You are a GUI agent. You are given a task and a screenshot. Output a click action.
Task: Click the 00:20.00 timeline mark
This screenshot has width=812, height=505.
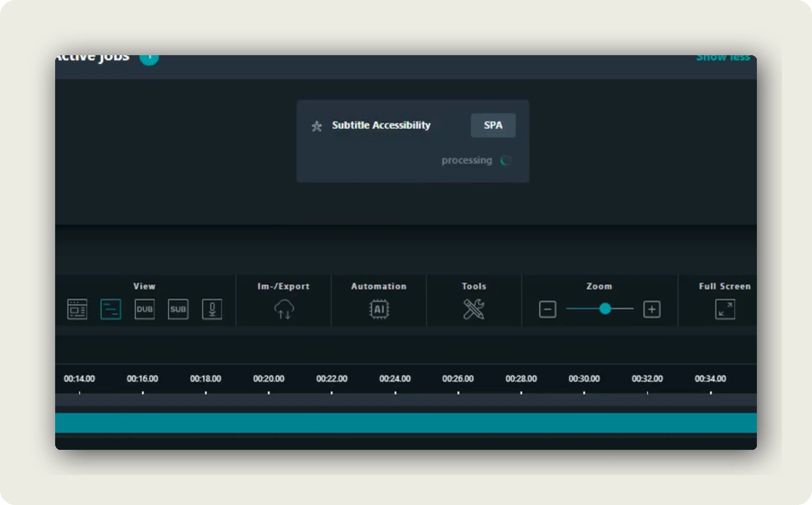pyautogui.click(x=269, y=379)
